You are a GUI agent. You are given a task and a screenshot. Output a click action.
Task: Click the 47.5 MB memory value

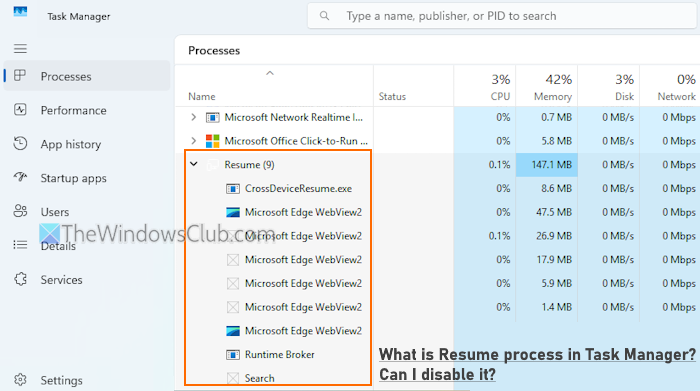[554, 212]
